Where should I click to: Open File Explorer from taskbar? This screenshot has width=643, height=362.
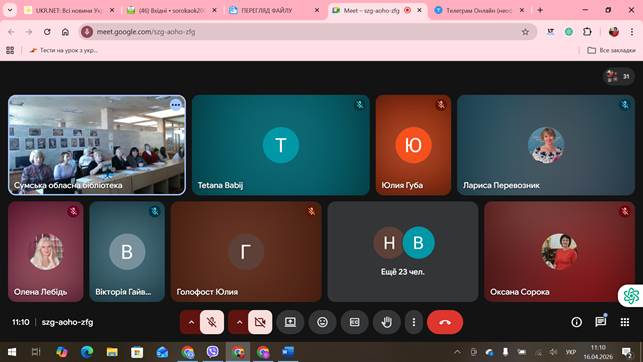point(112,352)
